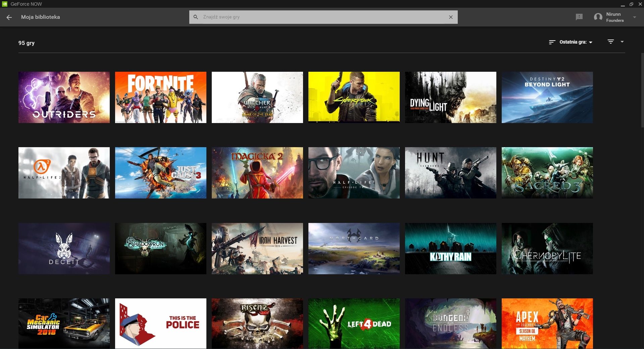This screenshot has width=644, height=349.
Task: Select the Sacred 3 tile
Action: point(547,173)
